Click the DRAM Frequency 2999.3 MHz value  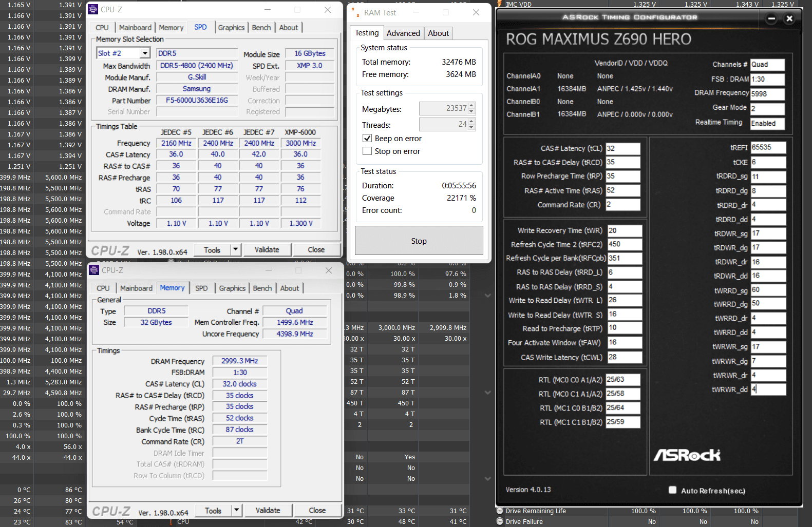click(x=240, y=361)
